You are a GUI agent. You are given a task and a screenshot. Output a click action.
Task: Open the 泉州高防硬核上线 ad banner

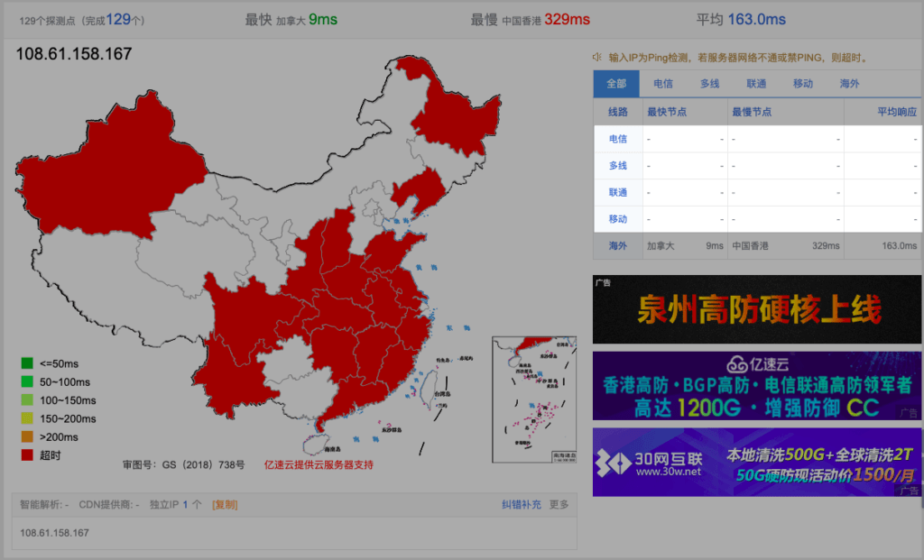click(x=757, y=309)
